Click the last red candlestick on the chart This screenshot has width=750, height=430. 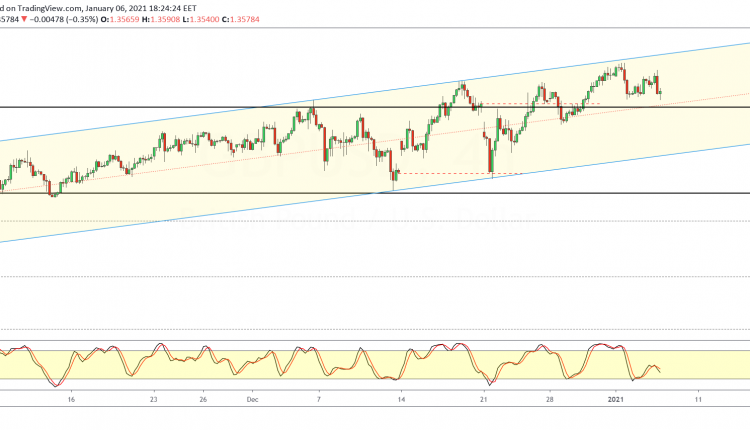click(x=657, y=83)
